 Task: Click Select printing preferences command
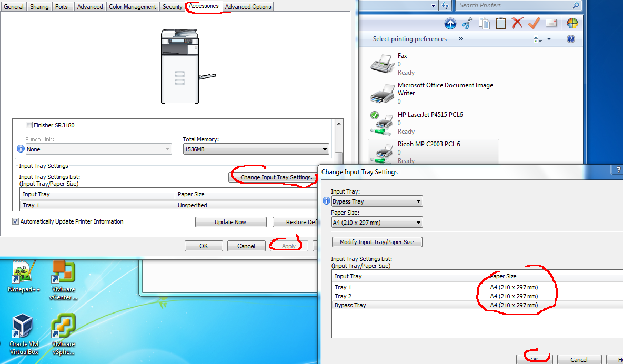pos(410,39)
